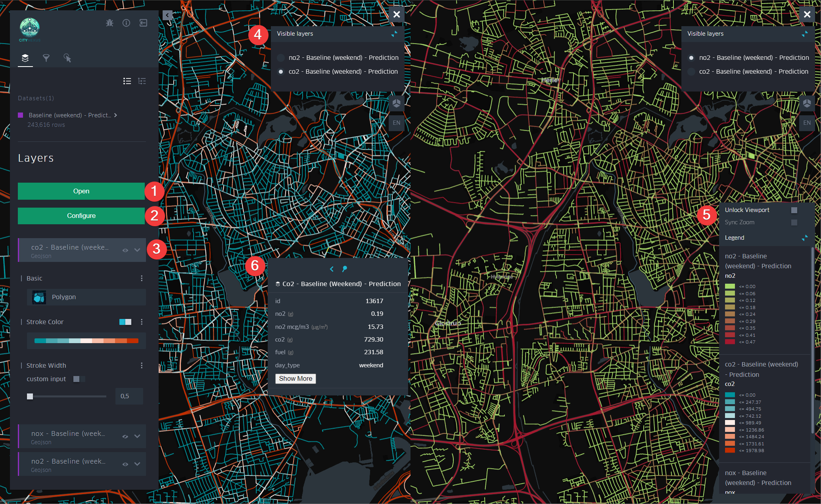The width and height of the screenshot is (821, 504).
Task: Toggle stroke width custom input switch
Action: coord(79,379)
